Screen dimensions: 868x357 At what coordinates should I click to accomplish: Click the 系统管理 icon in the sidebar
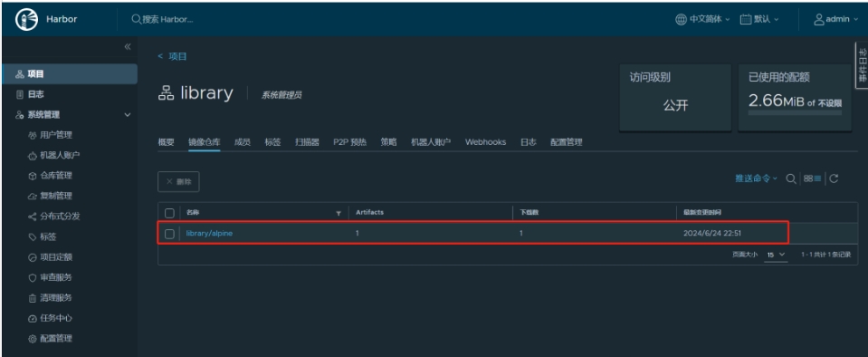[x=20, y=115]
